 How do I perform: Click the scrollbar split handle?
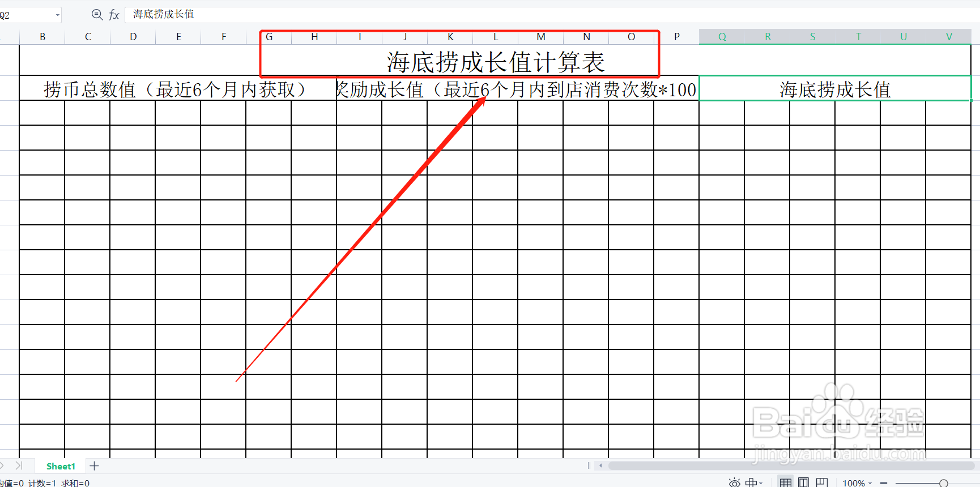(589, 466)
